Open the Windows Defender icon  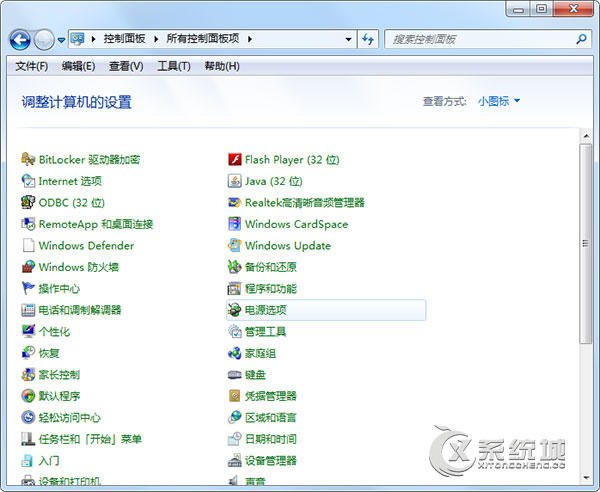[28, 245]
